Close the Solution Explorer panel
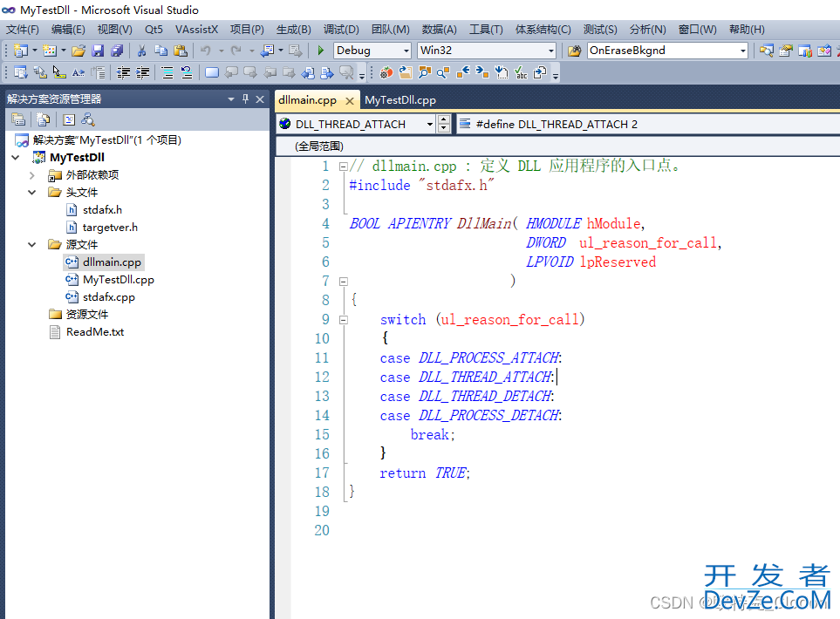The height and width of the screenshot is (619, 840). (x=260, y=99)
